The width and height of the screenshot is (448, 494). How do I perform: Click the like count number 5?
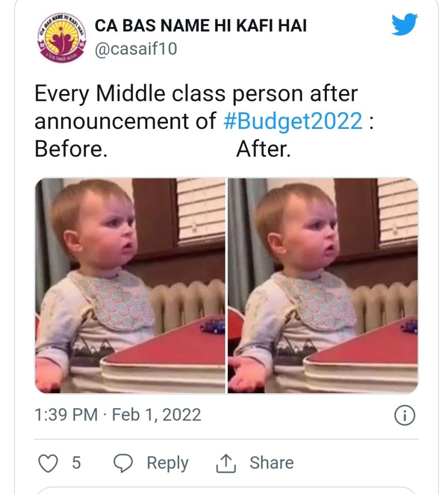click(x=76, y=463)
